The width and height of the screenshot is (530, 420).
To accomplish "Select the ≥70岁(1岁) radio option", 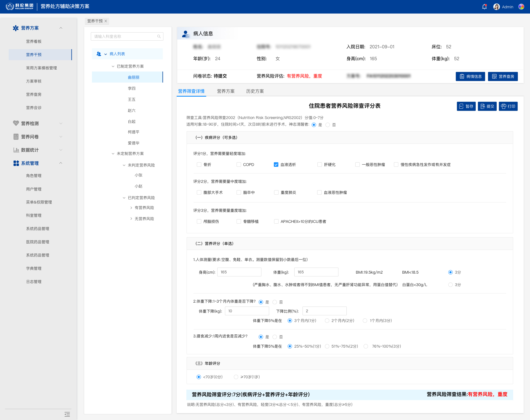I will click(x=236, y=377).
